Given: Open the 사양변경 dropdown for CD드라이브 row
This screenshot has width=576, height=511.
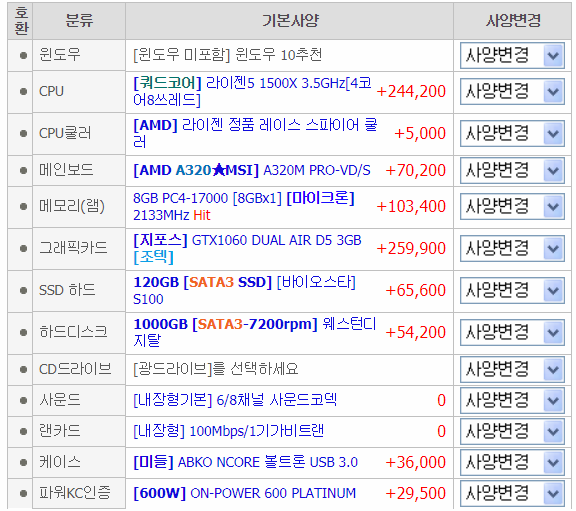Looking at the screenshot, I should point(512,370).
